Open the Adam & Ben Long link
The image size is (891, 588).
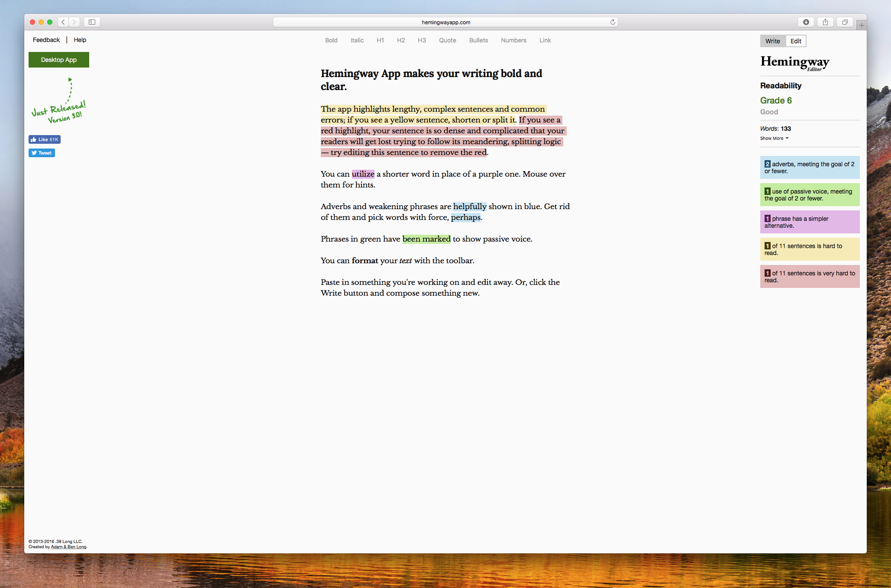68,547
